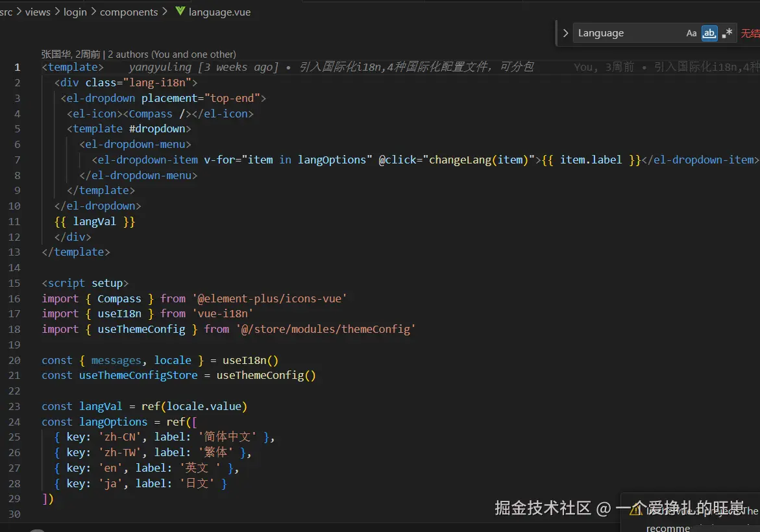Click the closing '</template>' tag on line 13
The image size is (760, 532).
click(x=76, y=252)
